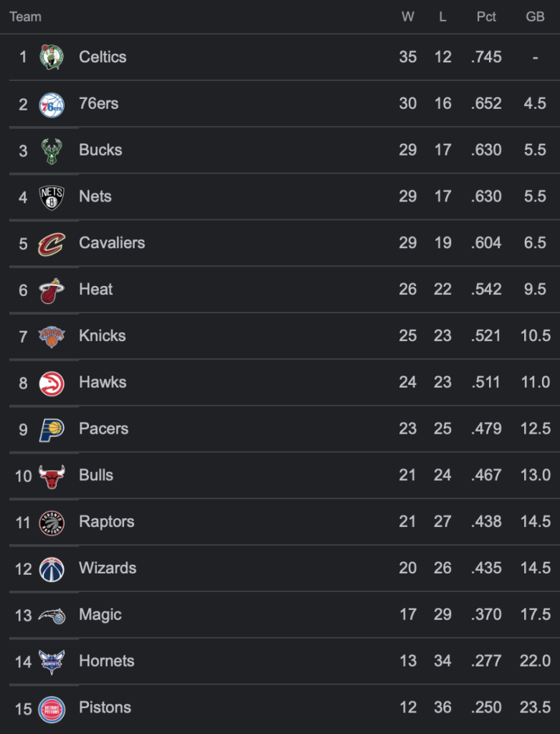560x734 pixels.
Task: Select the Knicks team logo
Action: 52,337
